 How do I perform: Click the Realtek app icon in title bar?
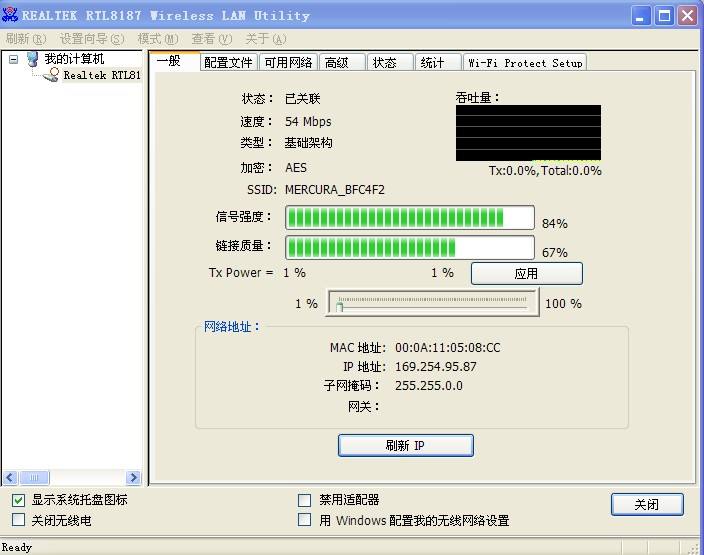[10, 15]
